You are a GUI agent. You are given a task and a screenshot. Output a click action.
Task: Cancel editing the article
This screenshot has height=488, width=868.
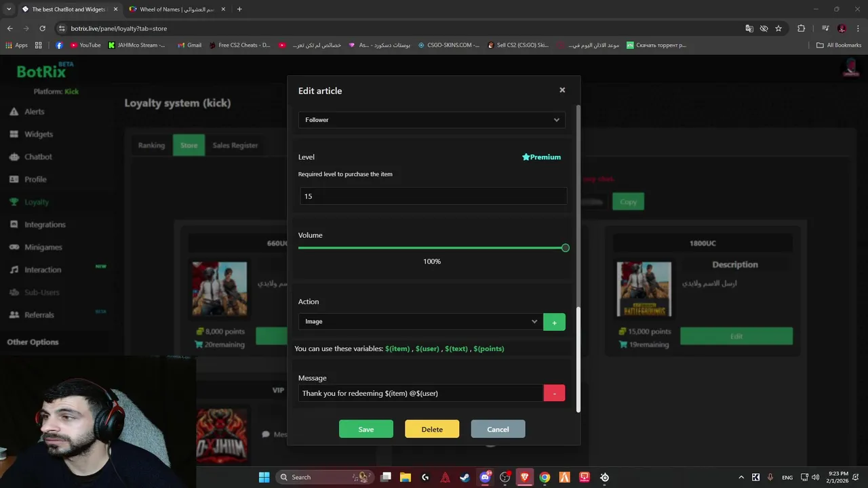(498, 429)
